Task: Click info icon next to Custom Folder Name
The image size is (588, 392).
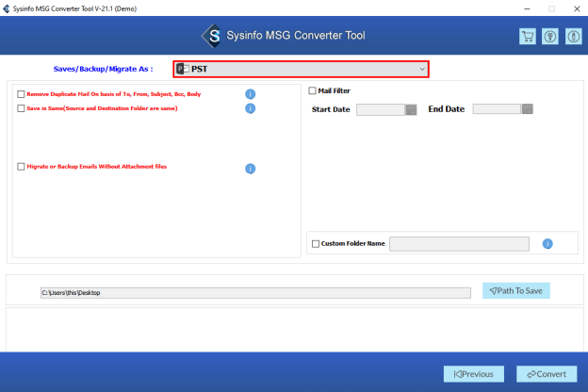Action: (547, 244)
